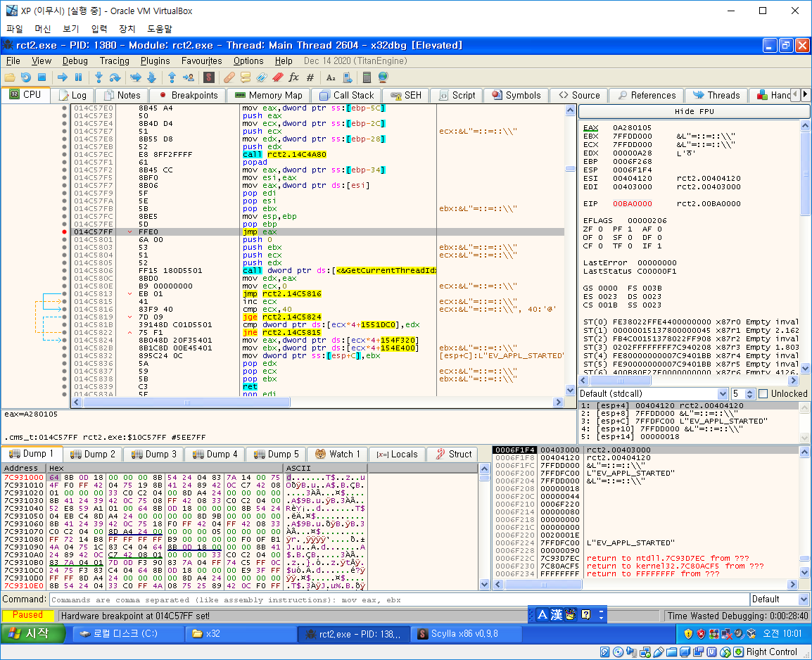Run to user code icon

189,77
